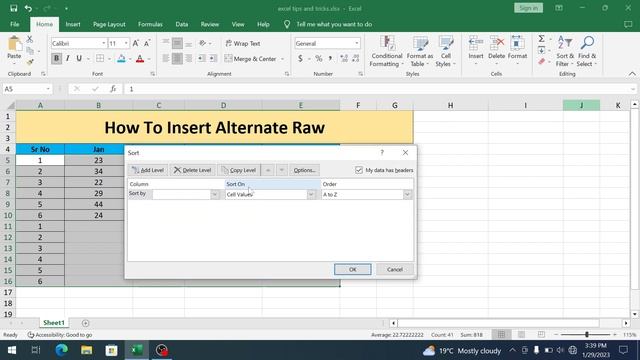Image resolution: width=640 pixels, height=360 pixels.
Task: Switch to the Insert tab
Action: (73, 24)
